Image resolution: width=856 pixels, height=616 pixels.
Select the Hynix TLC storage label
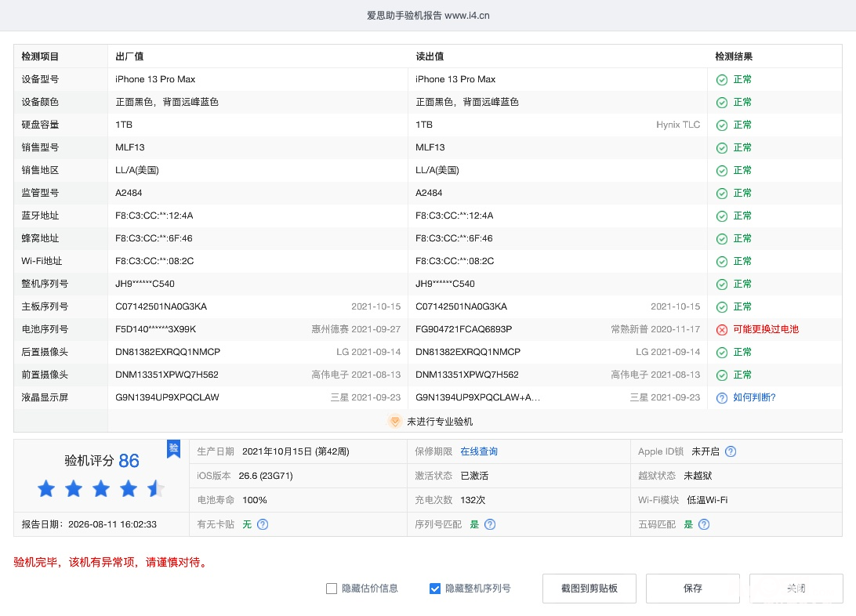[678, 125]
